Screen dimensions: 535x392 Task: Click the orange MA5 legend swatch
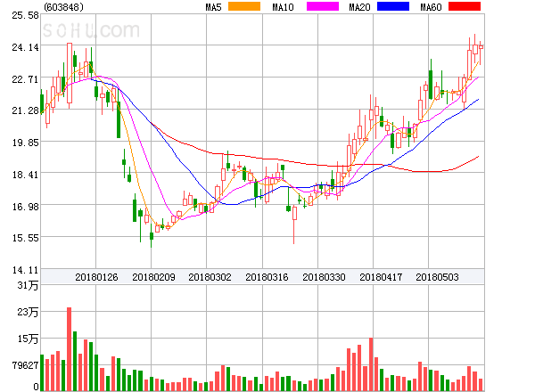(x=244, y=6)
